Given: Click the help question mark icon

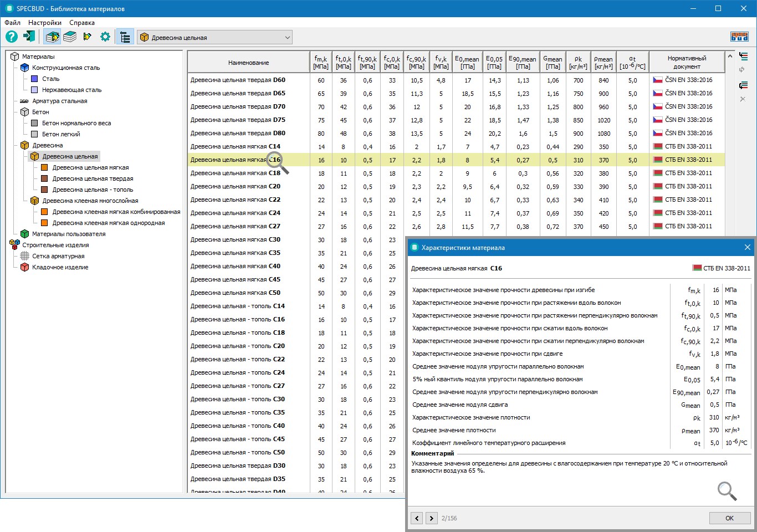Looking at the screenshot, I should [12, 37].
